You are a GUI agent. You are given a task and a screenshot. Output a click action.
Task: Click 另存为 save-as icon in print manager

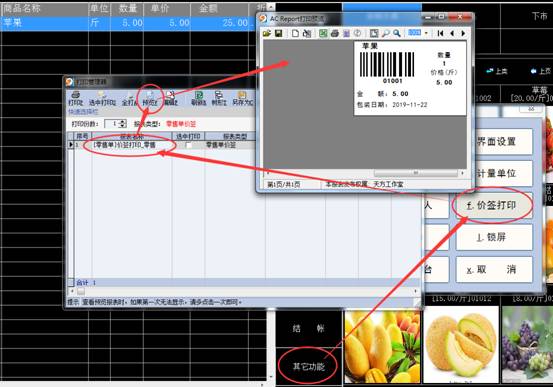pyautogui.click(x=242, y=98)
